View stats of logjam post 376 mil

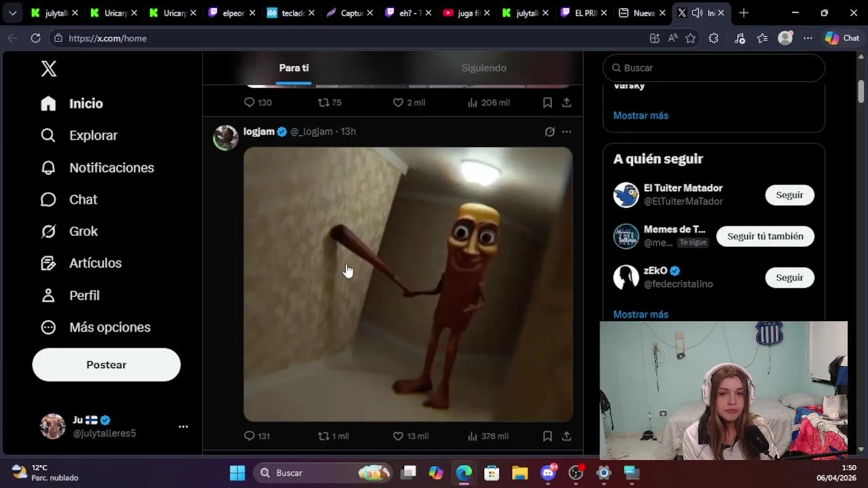coord(488,436)
